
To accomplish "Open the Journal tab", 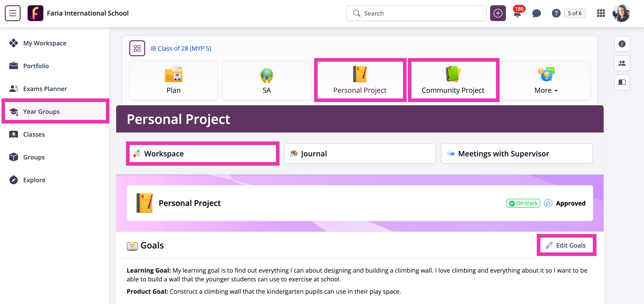I will [x=360, y=153].
